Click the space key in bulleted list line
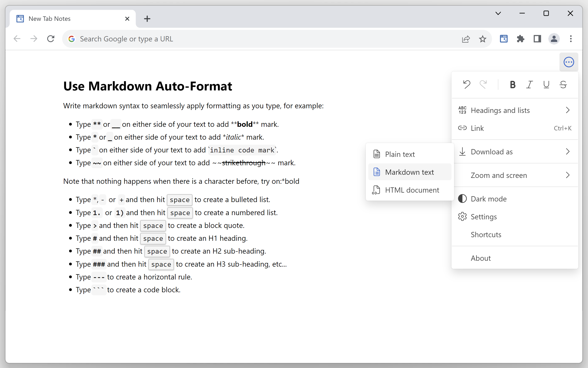 click(180, 200)
